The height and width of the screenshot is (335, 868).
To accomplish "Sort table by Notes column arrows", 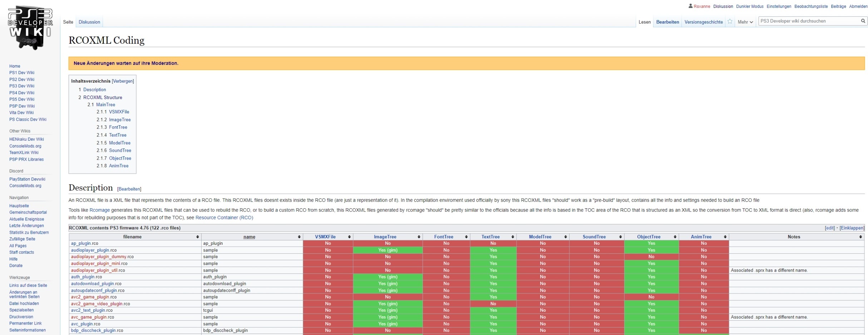I will coord(860,237).
